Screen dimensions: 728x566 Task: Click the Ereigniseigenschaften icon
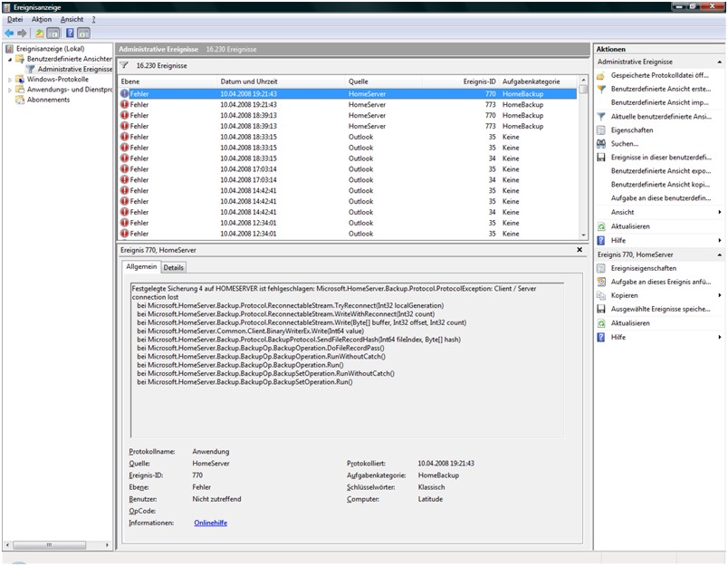point(601,268)
